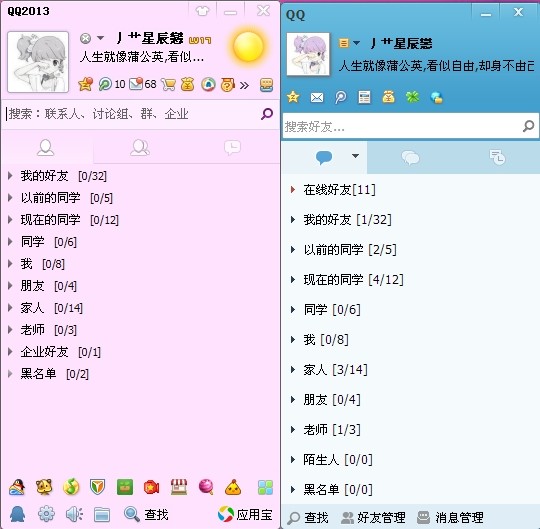Select 我 [0/8] row in QQ2013 window
540x529 pixels.
click(140, 264)
